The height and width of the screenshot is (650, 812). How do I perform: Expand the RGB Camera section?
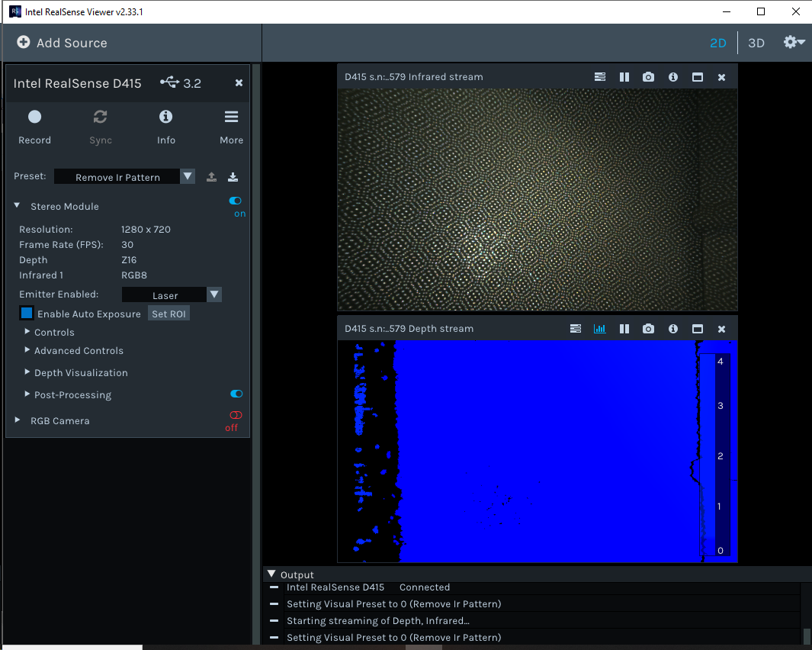(17, 420)
